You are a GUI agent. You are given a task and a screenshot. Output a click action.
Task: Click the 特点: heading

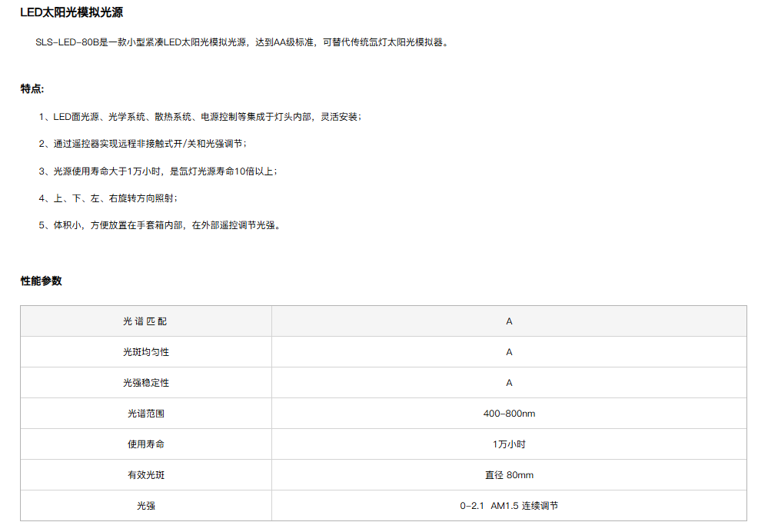pyautogui.click(x=32, y=89)
